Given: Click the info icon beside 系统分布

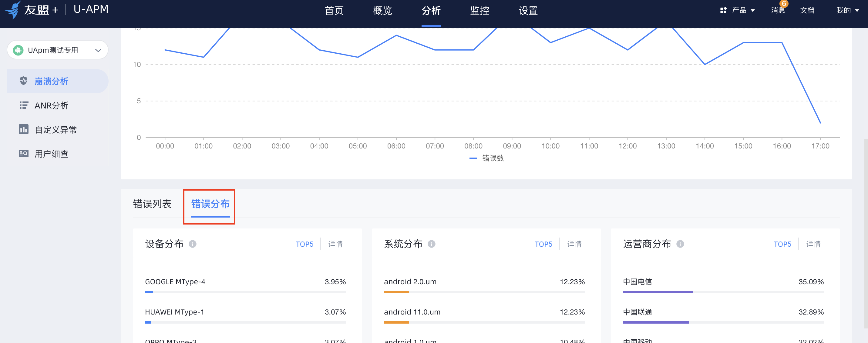Looking at the screenshot, I should point(431,244).
